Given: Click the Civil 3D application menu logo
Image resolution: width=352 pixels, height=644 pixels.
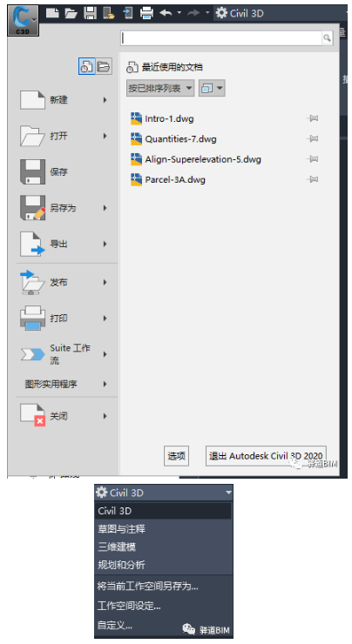Looking at the screenshot, I should 23,21.
